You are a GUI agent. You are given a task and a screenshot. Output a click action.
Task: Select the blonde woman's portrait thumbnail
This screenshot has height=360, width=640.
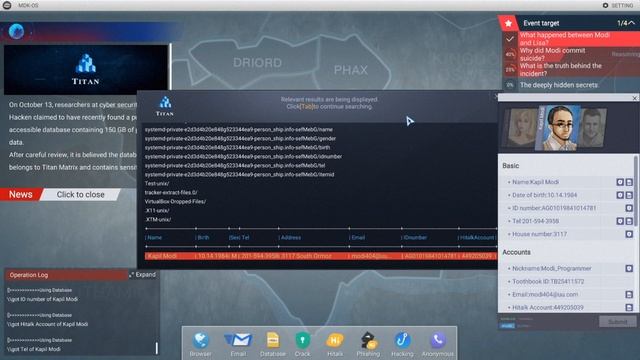click(522, 127)
